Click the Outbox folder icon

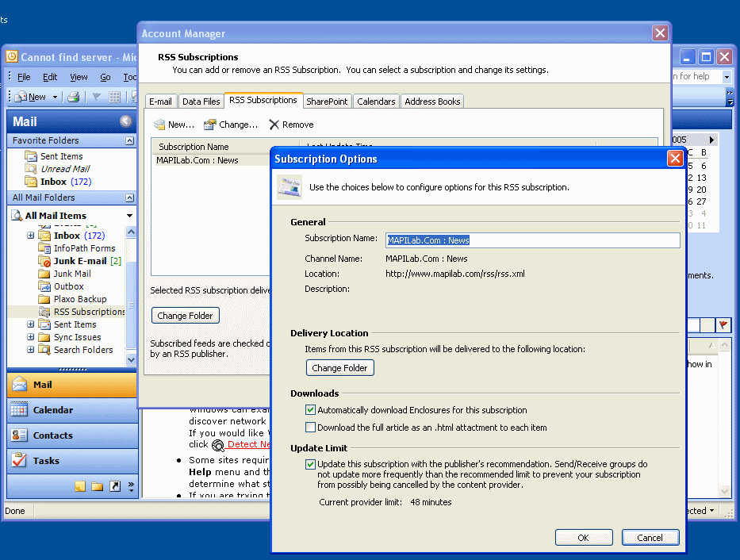(44, 286)
